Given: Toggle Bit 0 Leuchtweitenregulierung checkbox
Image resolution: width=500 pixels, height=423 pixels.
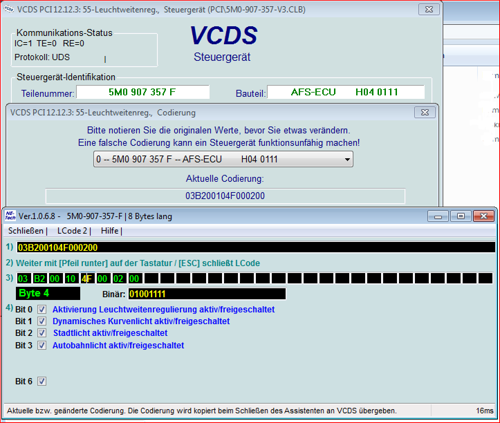Looking at the screenshot, I should coord(42,309).
